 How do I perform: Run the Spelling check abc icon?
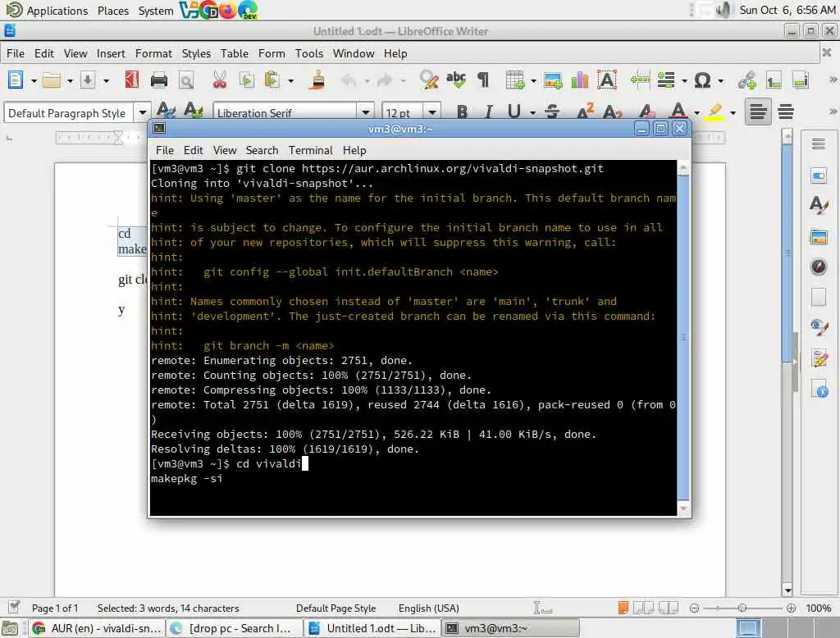click(x=456, y=80)
